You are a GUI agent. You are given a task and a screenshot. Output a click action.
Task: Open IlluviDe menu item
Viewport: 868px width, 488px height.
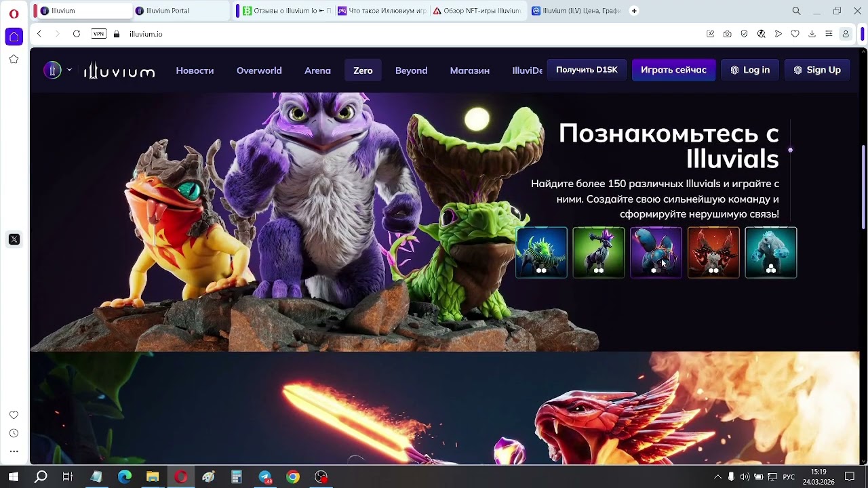click(527, 70)
